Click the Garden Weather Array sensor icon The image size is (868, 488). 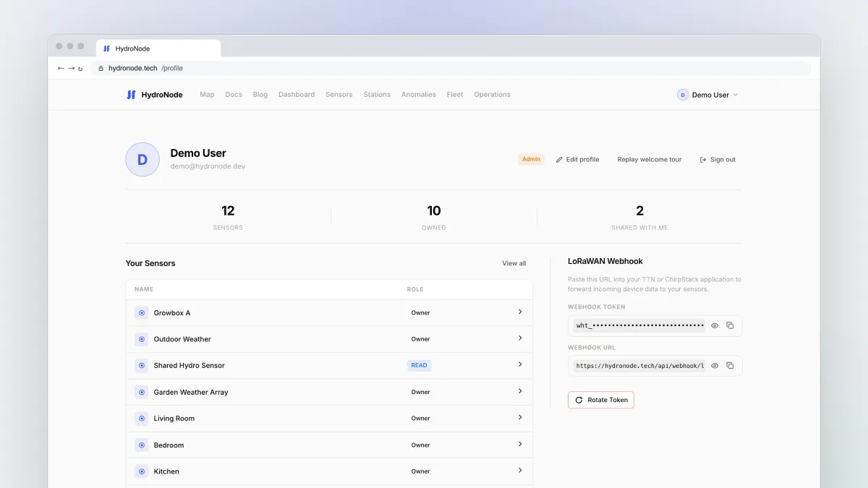[x=141, y=392]
